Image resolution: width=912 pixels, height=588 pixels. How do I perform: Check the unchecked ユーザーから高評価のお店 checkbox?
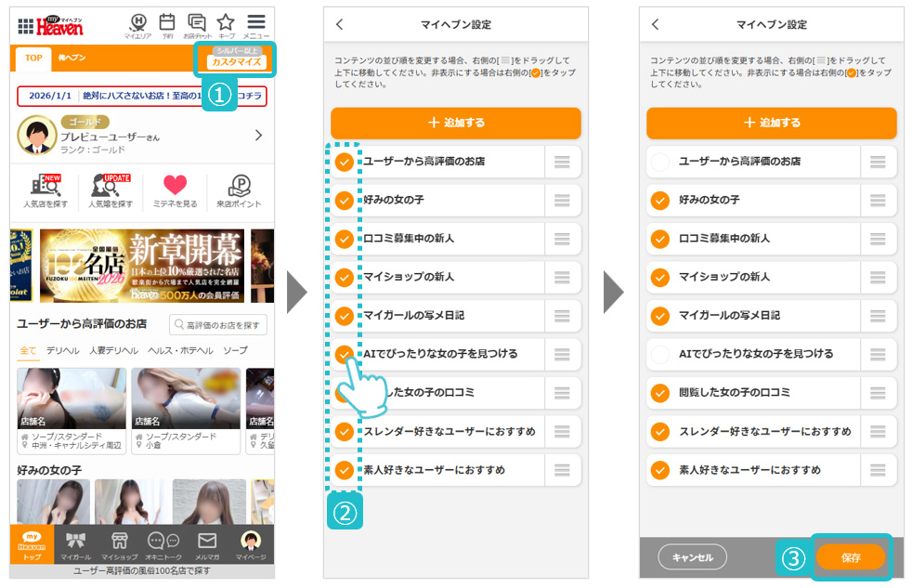coord(660,162)
